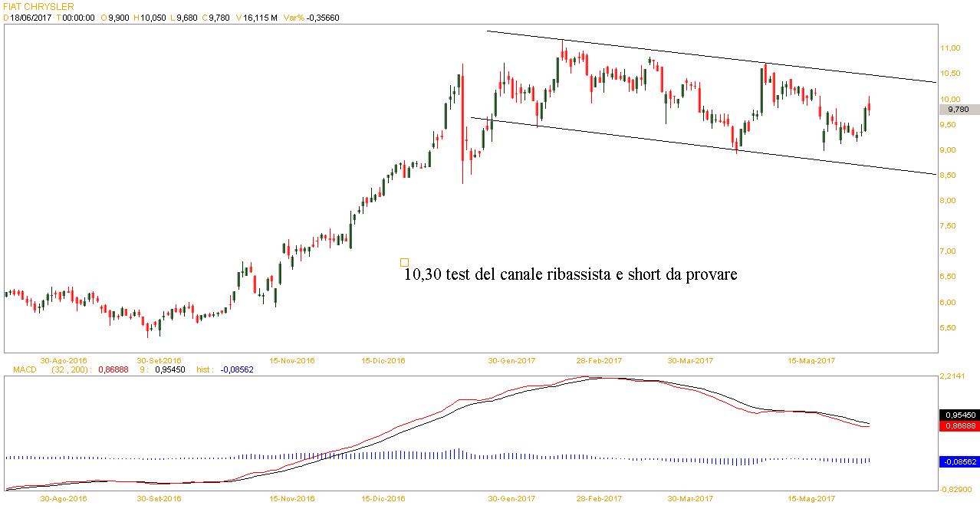Click the annotation text about 10,30 test
Viewport: 980px width, 512px height.
pos(570,274)
